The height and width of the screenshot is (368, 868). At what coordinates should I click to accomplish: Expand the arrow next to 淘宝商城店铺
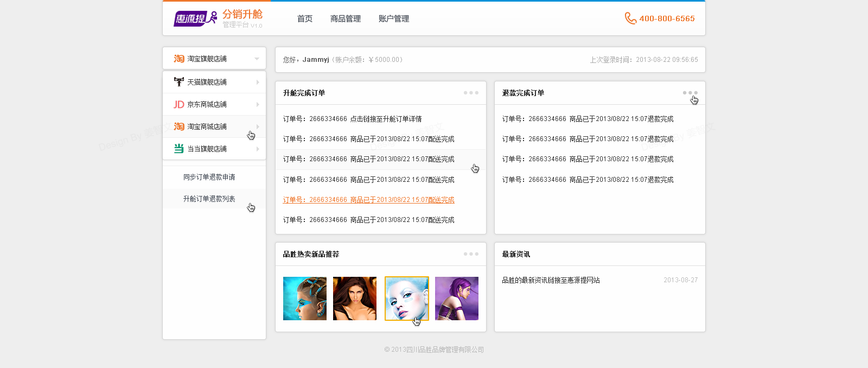(258, 126)
